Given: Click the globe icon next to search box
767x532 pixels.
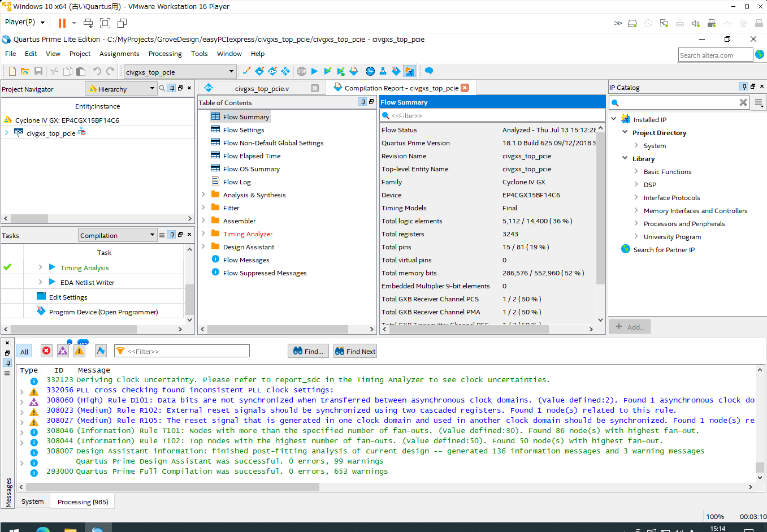Looking at the screenshot, I should coord(760,54).
